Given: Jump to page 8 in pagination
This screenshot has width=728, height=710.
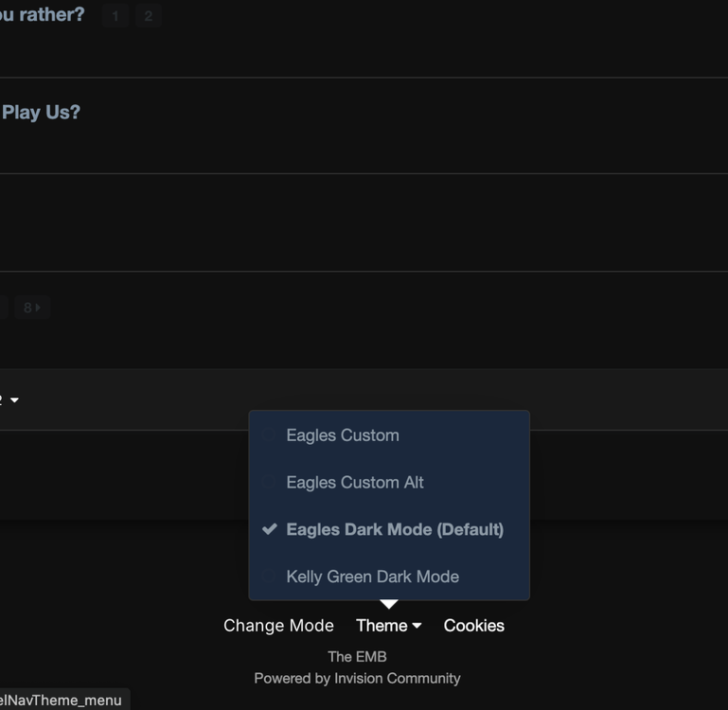Looking at the screenshot, I should click(x=32, y=308).
